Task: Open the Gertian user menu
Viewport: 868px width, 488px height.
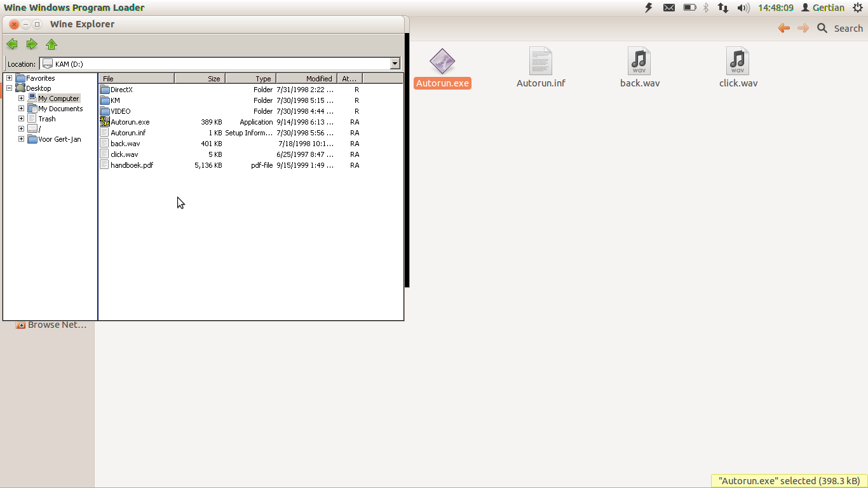Action: 823,8
